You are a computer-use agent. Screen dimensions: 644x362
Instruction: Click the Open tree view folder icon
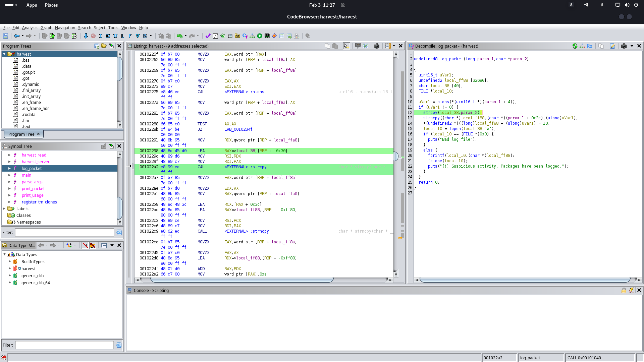(x=104, y=46)
